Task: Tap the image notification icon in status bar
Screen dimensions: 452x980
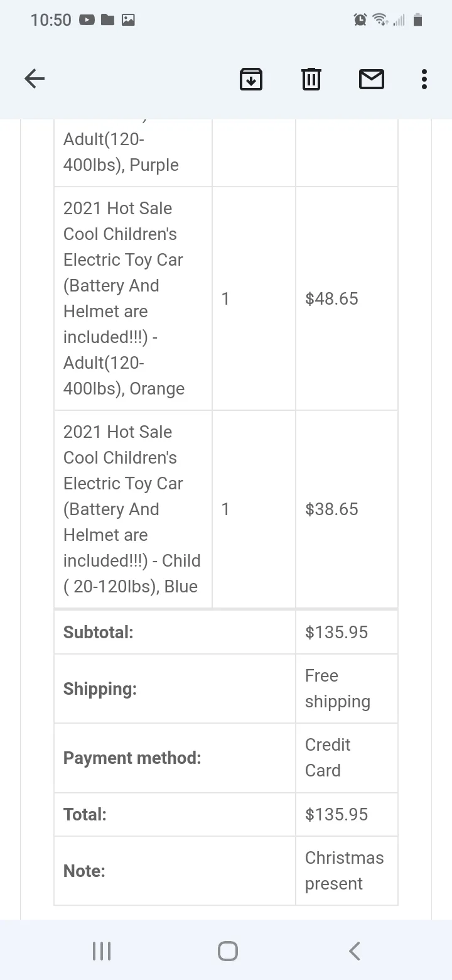Action: click(x=128, y=20)
